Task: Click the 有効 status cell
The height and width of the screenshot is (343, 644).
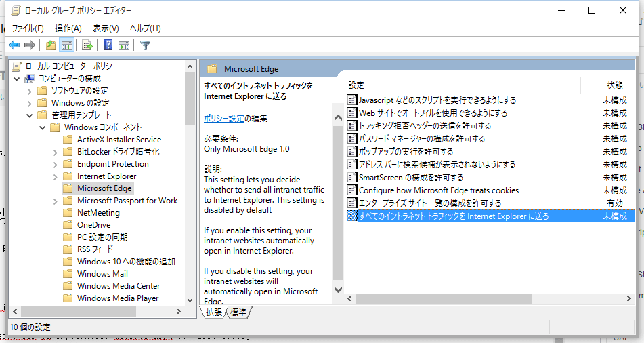Action: coord(615,203)
